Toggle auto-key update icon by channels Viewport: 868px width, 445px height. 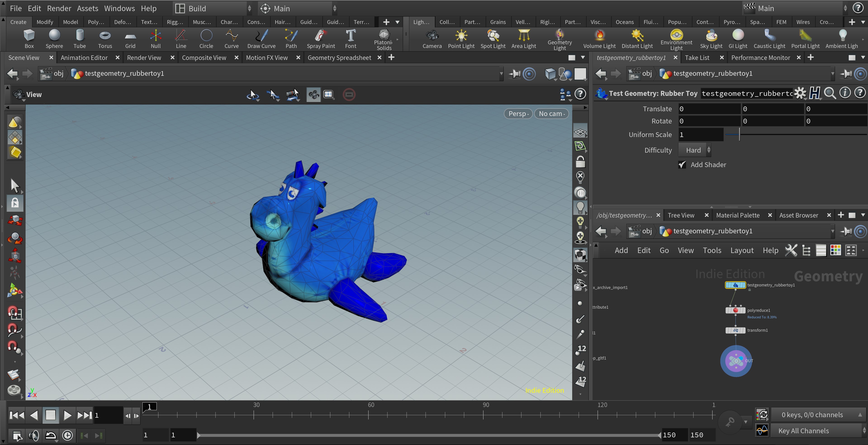(762, 415)
